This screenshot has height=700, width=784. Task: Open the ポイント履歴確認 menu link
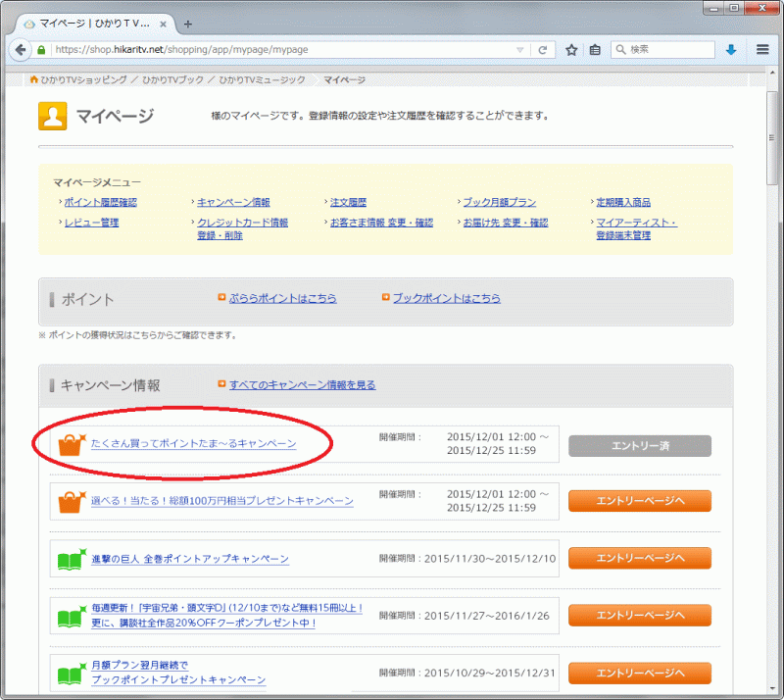point(101,203)
